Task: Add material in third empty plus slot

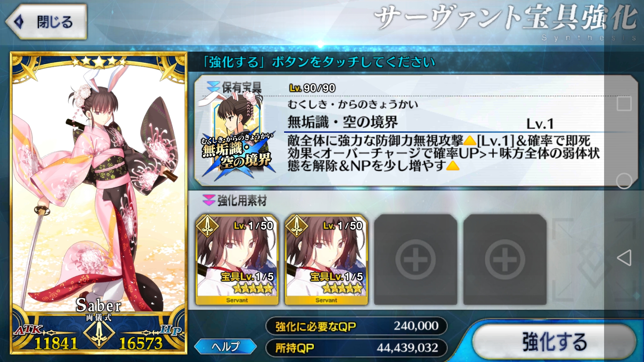Action: tap(416, 260)
